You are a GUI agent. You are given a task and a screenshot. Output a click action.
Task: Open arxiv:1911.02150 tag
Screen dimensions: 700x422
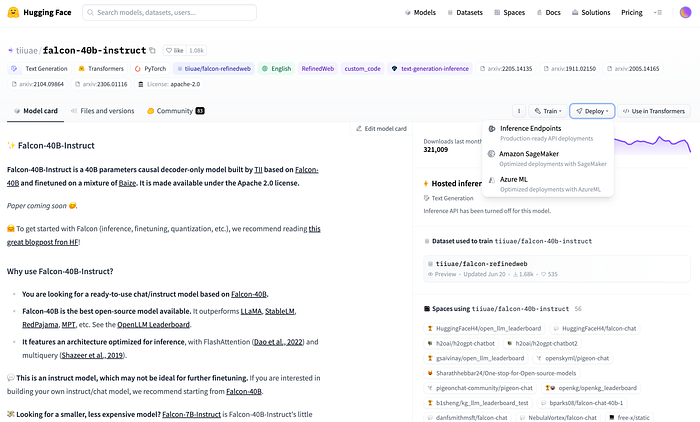[569, 69]
